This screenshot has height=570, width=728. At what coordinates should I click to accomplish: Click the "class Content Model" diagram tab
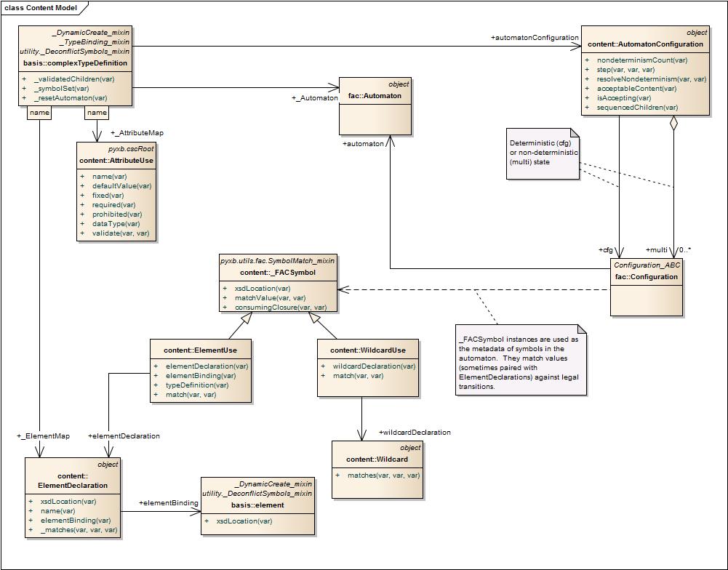point(40,7)
